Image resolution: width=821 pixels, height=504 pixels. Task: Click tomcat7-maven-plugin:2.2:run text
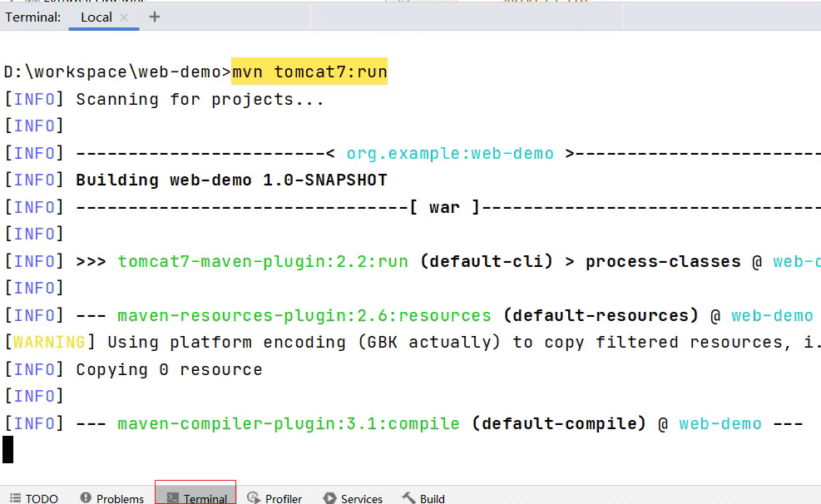click(263, 261)
